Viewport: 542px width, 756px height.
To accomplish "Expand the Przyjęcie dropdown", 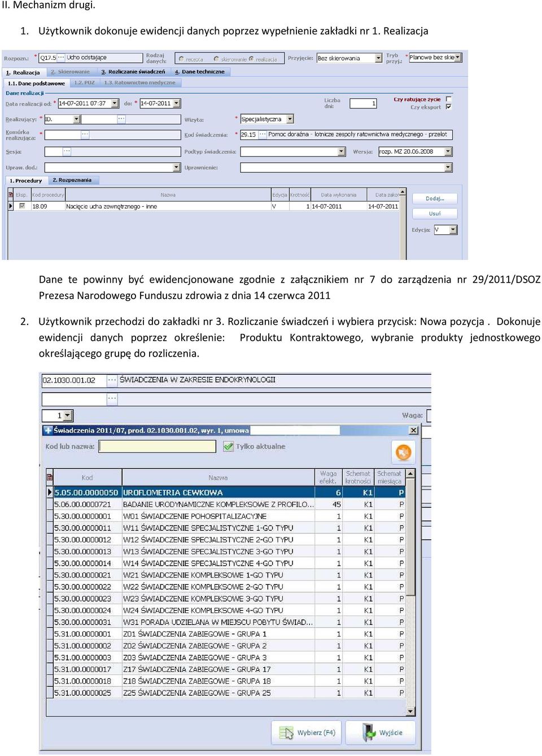I will (378, 58).
